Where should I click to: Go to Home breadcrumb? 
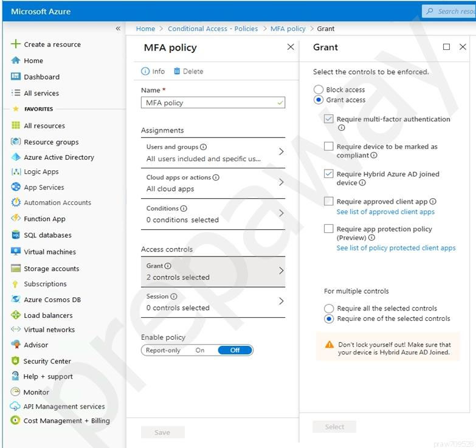pyautogui.click(x=145, y=29)
